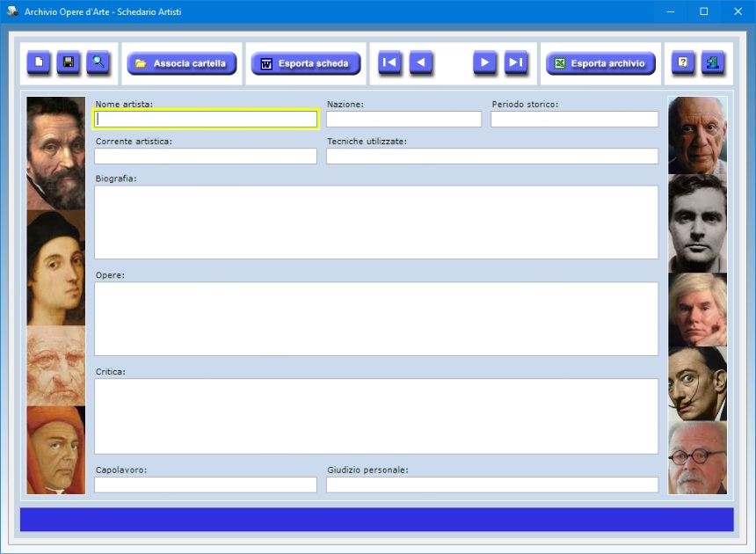Click the Corrente artistica input field
The width and height of the screenshot is (756, 554).
[x=206, y=157]
